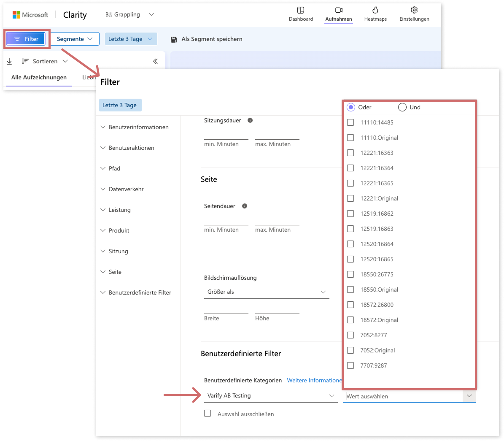Switch to the Alle Aufzeichnungen tab
Image resolution: width=504 pixels, height=441 pixels.
tap(39, 77)
